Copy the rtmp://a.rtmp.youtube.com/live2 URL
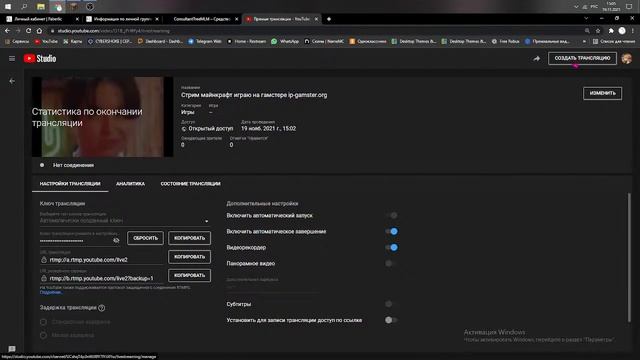This screenshot has height=360, width=640. [189, 257]
